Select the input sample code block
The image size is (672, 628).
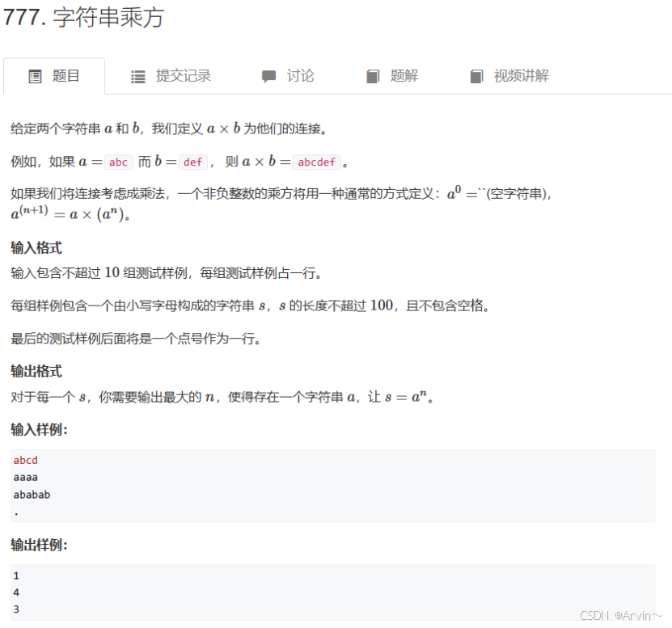(333, 485)
